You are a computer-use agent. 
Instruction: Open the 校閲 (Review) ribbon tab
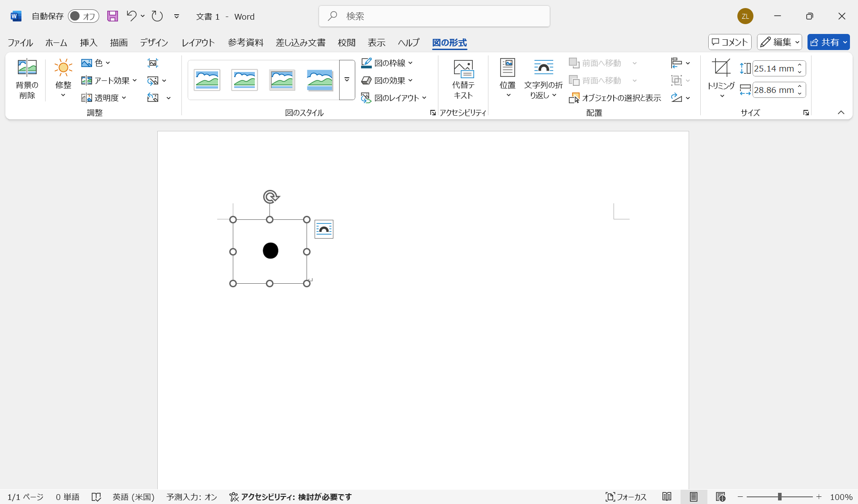[346, 42]
